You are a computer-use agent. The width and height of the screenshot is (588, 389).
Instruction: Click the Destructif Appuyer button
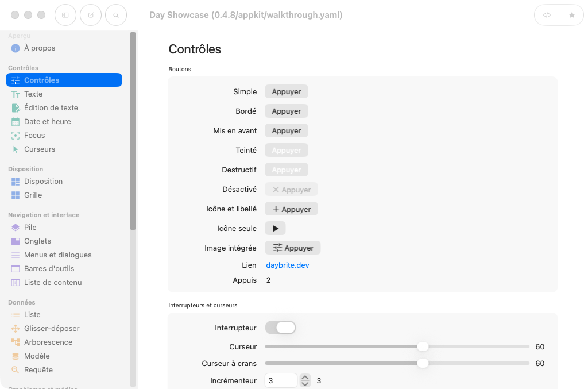tap(287, 170)
